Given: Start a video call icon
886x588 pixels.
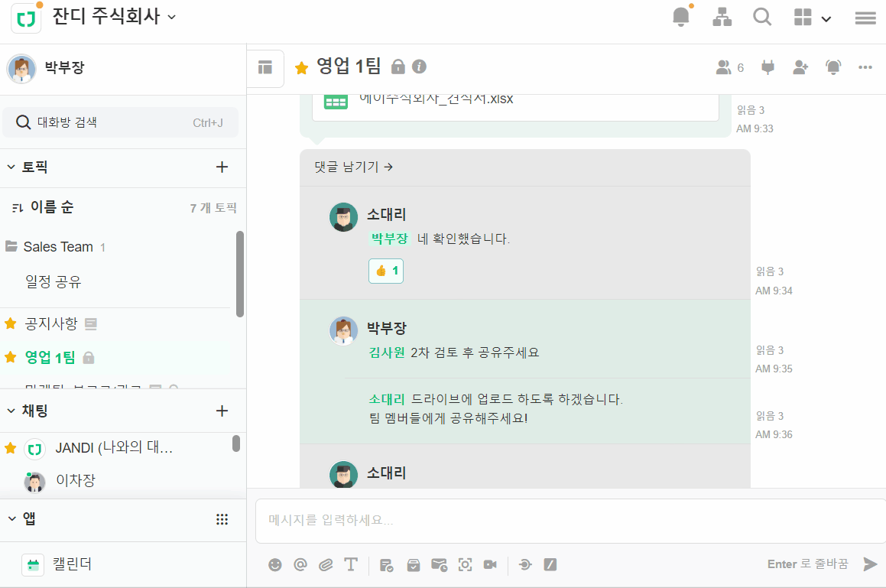Looking at the screenshot, I should click(490, 564).
